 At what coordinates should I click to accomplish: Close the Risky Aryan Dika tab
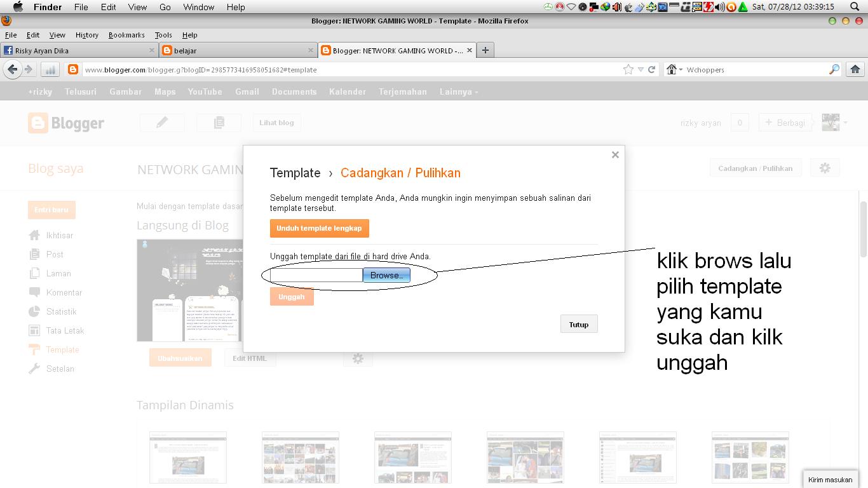coord(152,50)
